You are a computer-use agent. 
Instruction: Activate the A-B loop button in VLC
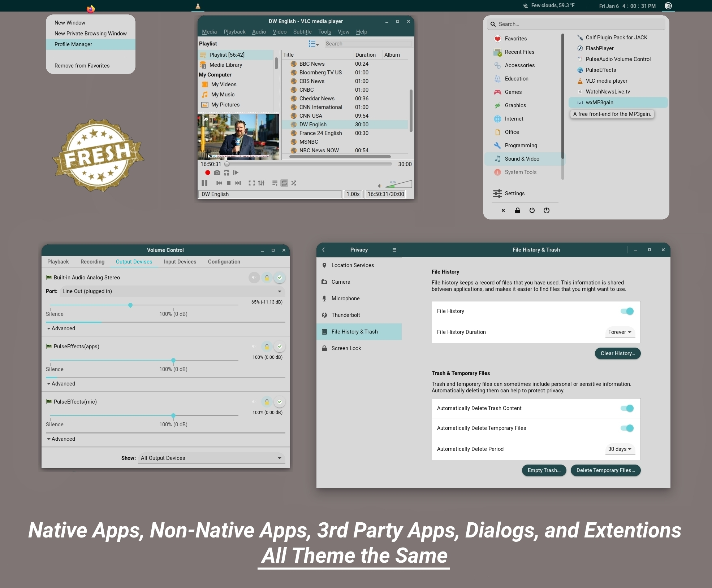pyautogui.click(x=226, y=173)
